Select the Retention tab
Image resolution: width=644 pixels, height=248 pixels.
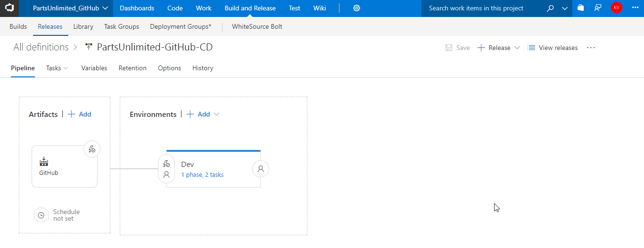(132, 68)
